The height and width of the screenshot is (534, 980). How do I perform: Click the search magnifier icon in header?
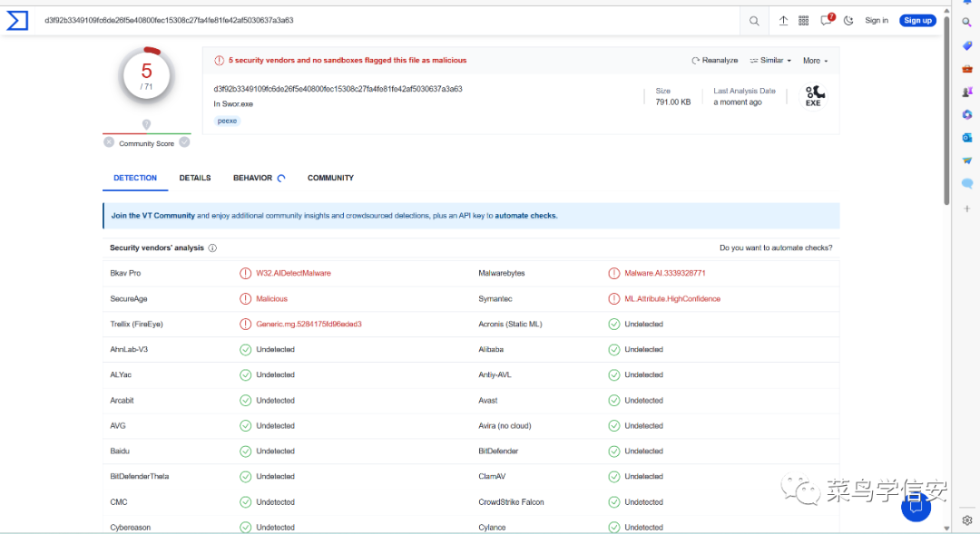coord(754,21)
